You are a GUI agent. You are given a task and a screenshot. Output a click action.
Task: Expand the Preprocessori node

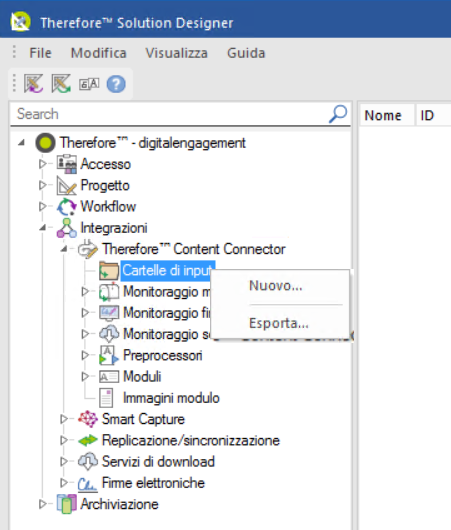85,355
